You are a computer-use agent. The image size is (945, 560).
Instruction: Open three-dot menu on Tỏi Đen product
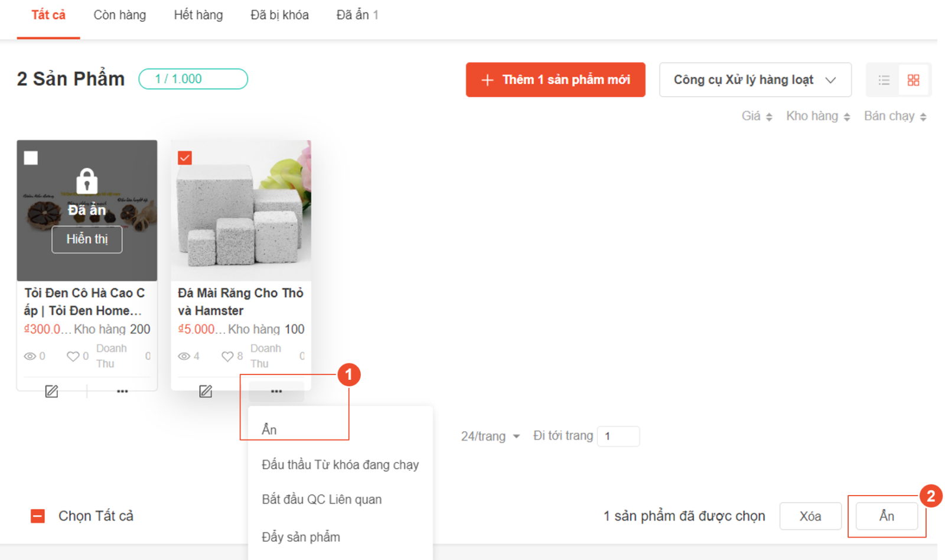[x=122, y=391]
